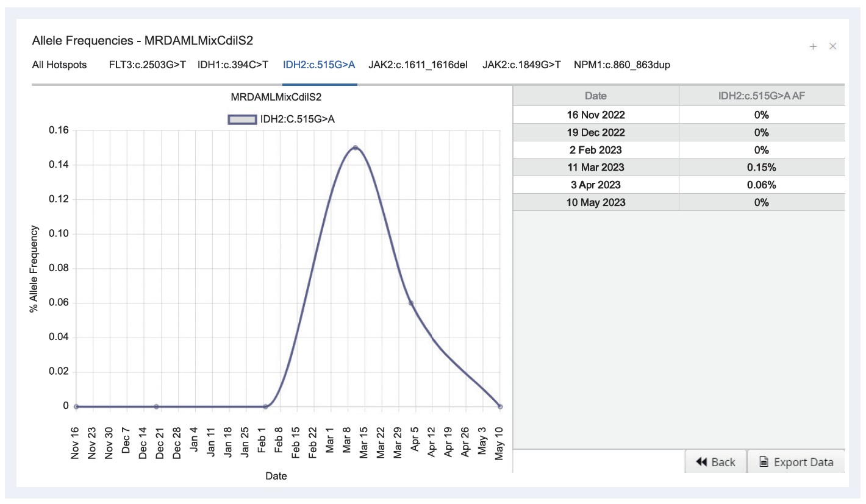Sort by the Date column header
The width and height of the screenshot is (866, 504).
[595, 96]
